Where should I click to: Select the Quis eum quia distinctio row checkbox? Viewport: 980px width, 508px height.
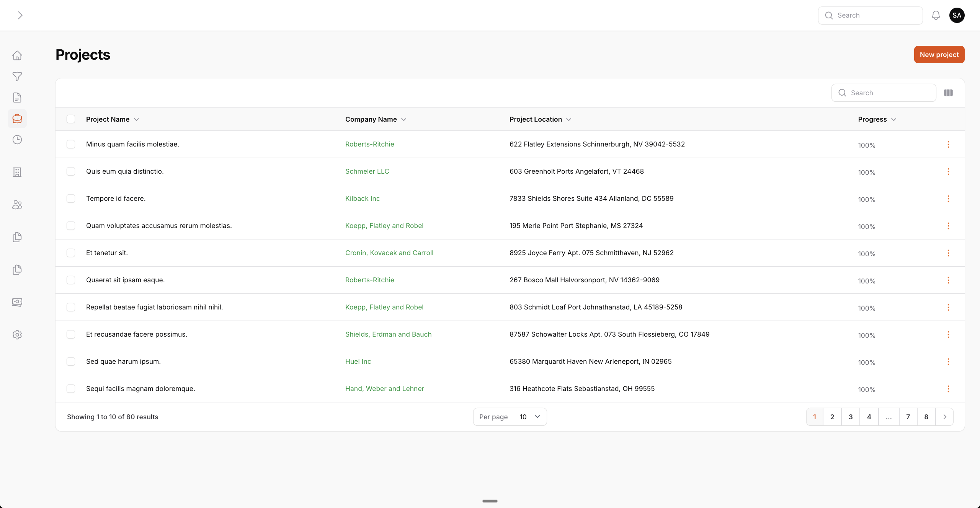(71, 171)
